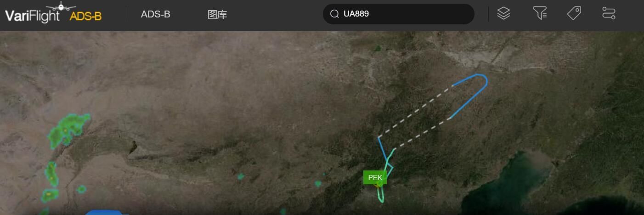Open the map layers icon
644x215 pixels.
point(504,13)
